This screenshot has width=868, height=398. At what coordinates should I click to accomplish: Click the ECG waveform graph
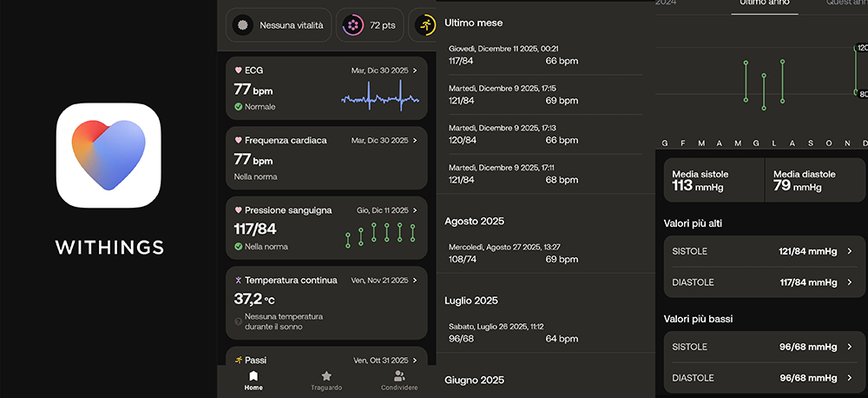379,97
